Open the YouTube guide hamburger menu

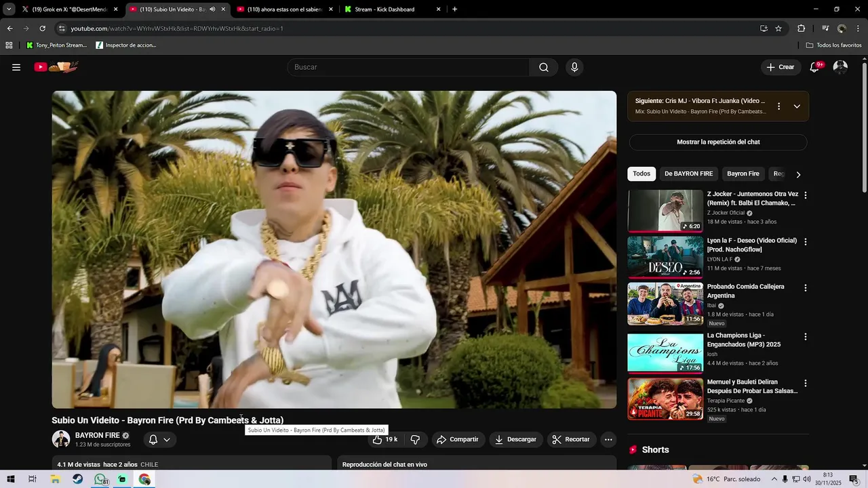pyautogui.click(x=16, y=67)
